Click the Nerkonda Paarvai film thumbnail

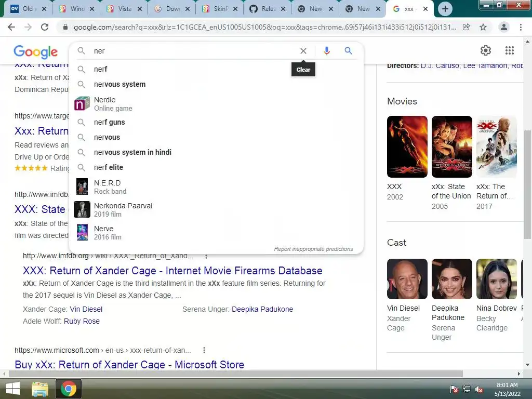pos(82,209)
